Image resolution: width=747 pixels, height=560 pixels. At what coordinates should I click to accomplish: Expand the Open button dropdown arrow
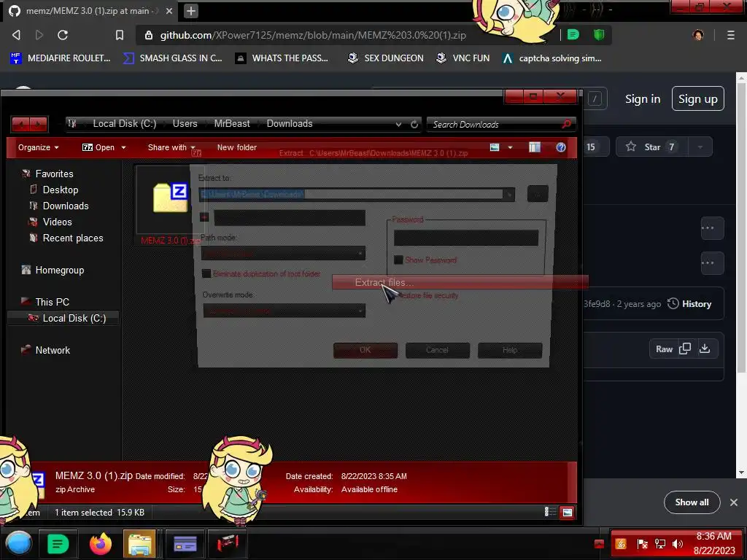tap(123, 147)
